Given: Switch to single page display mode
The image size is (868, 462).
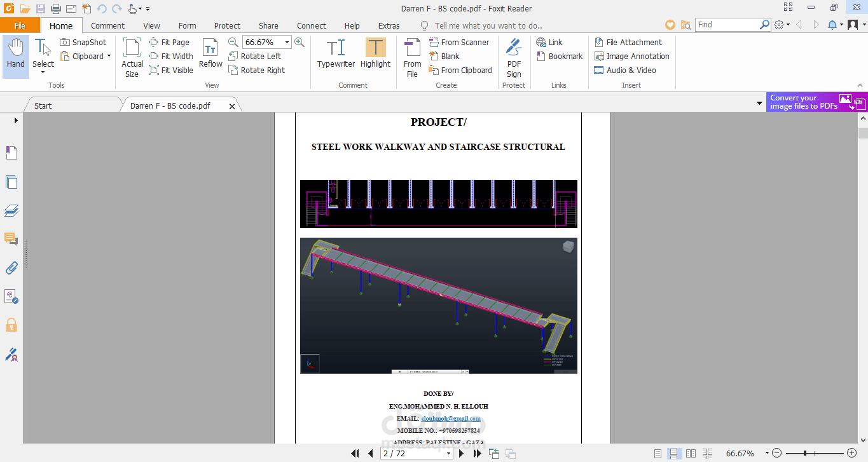Looking at the screenshot, I should [659, 454].
